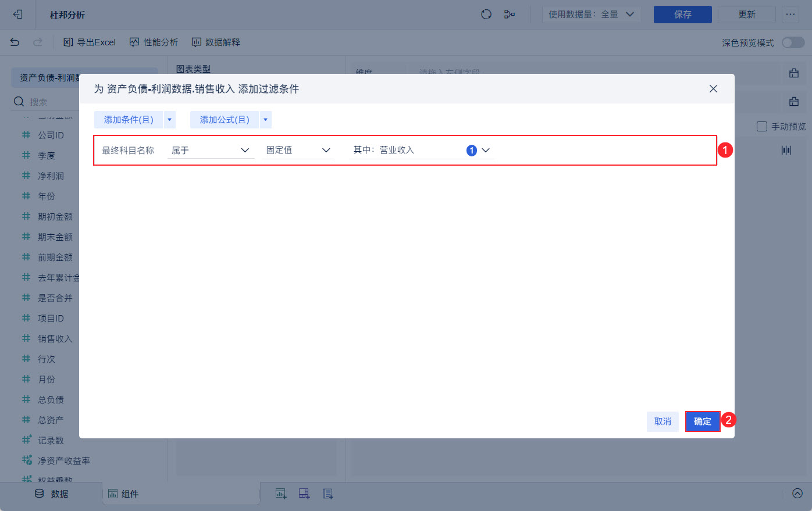Image resolution: width=812 pixels, height=511 pixels.
Task: Click the add component icon at bottom
Action: pos(281,494)
